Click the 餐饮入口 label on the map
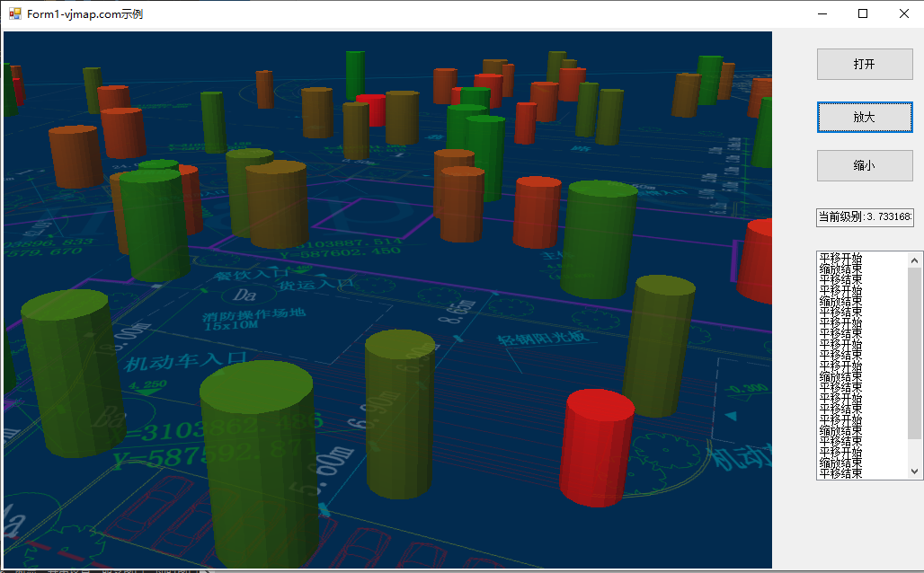This screenshot has height=573, width=924. 251,275
